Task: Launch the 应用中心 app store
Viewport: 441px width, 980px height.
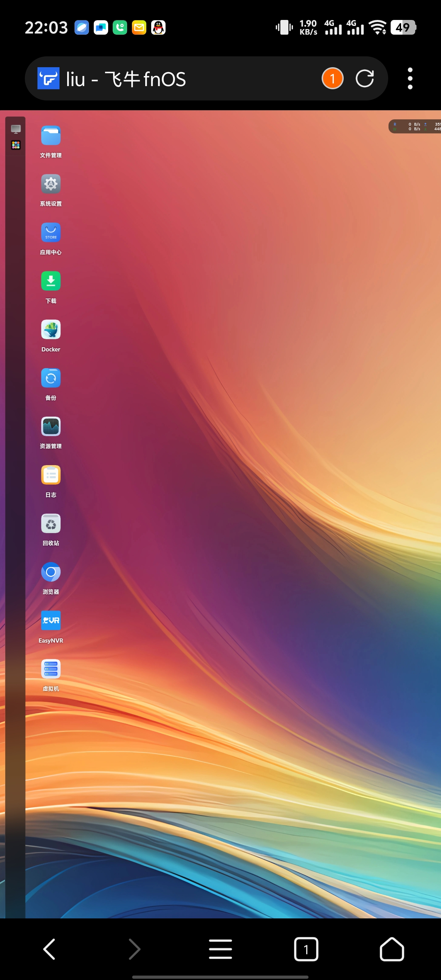Action: click(x=51, y=232)
